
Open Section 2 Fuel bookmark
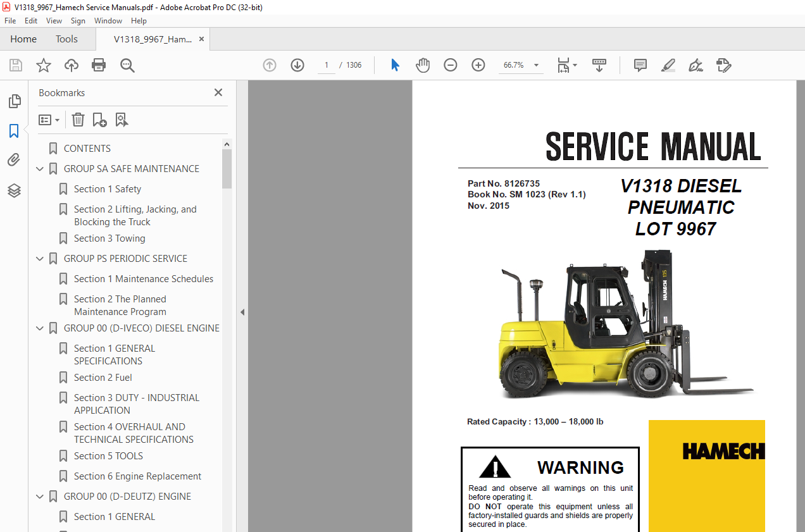pos(103,378)
